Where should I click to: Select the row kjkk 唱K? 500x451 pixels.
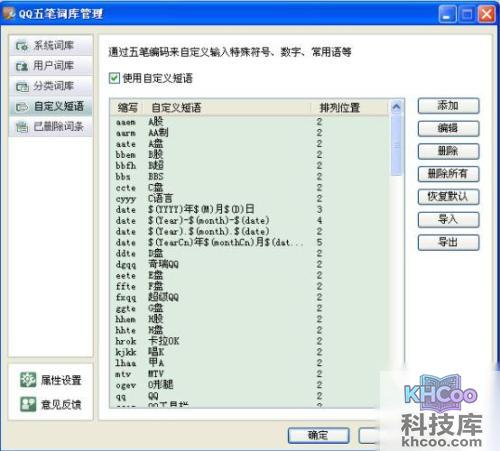[250, 352]
